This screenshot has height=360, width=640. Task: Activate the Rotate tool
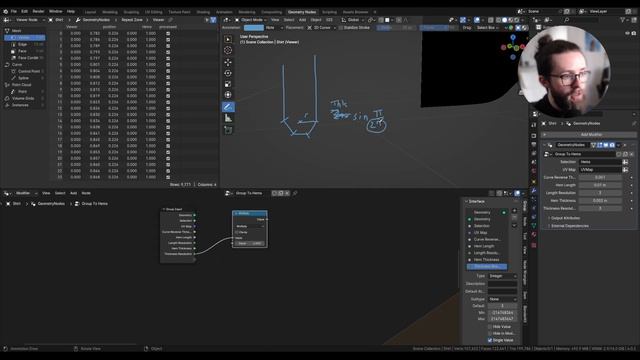coord(228,73)
